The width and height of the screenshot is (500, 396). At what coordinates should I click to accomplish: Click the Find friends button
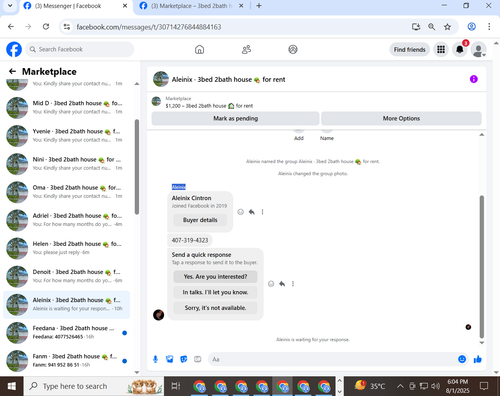(409, 50)
